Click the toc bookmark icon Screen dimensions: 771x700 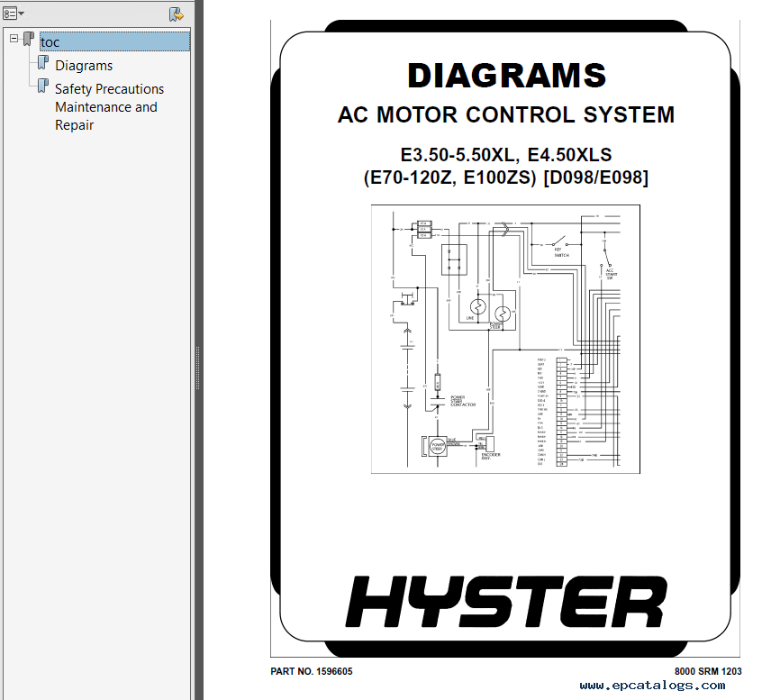pyautogui.click(x=29, y=39)
